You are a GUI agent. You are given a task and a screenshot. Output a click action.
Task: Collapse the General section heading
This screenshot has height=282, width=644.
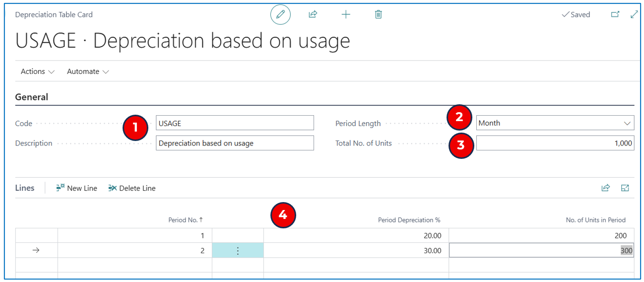pyautogui.click(x=32, y=97)
